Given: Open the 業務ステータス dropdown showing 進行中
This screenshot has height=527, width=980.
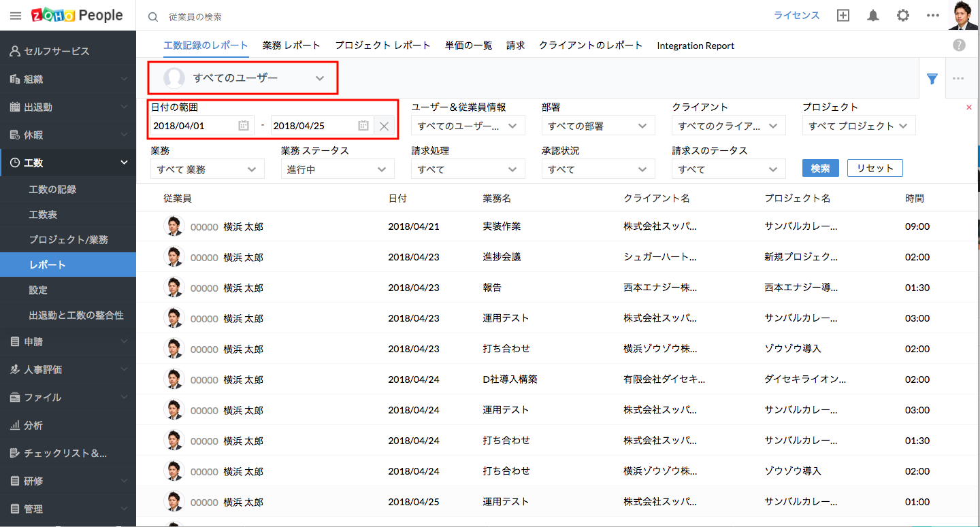Looking at the screenshot, I should [x=337, y=169].
